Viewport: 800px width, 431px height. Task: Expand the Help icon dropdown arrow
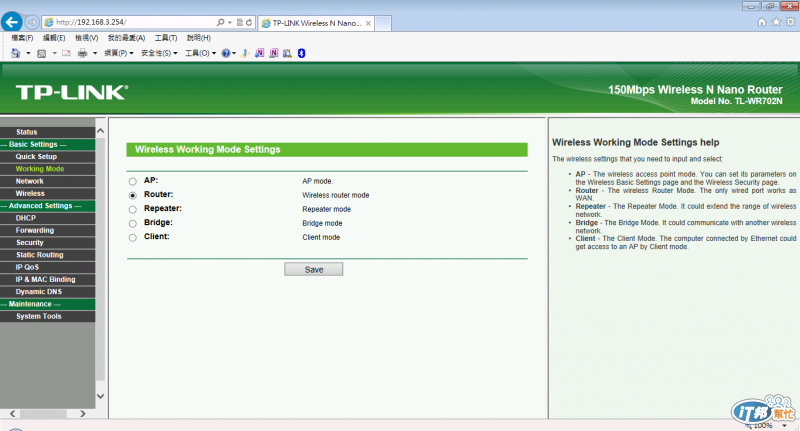coord(234,53)
